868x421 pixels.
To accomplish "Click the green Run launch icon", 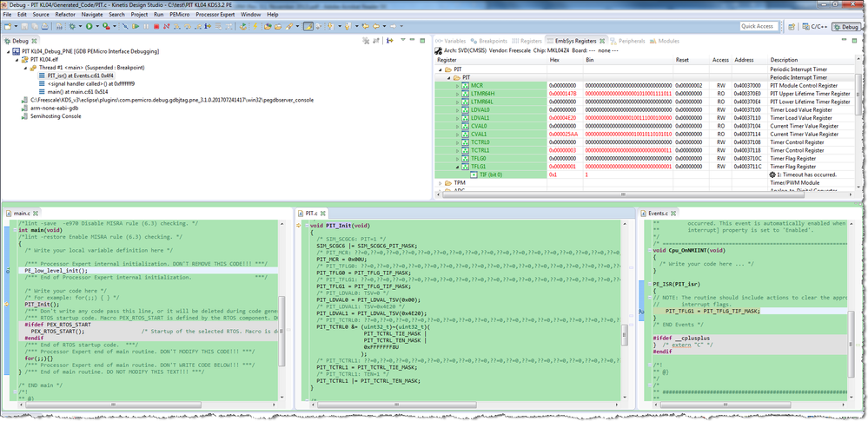I will coord(89,27).
